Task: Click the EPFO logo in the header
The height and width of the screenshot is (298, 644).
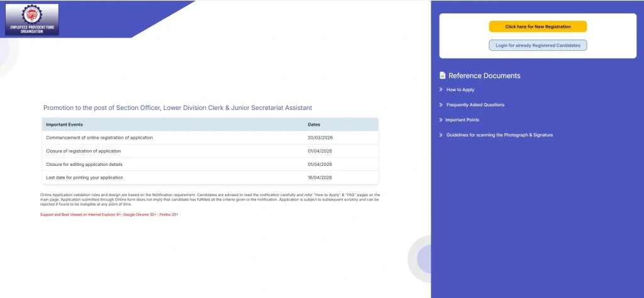Action: click(x=31, y=19)
